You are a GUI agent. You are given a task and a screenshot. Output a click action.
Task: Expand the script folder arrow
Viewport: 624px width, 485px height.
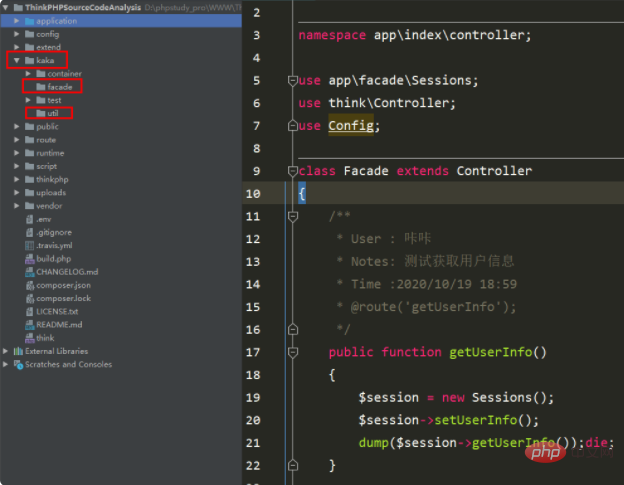(16, 166)
